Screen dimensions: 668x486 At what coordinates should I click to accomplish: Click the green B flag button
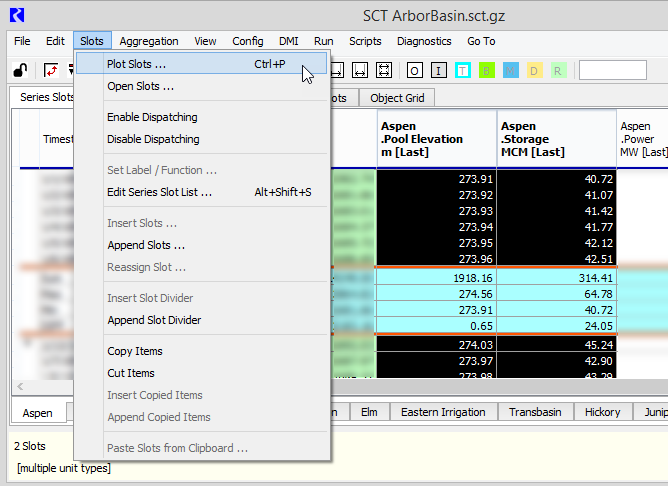tap(487, 70)
